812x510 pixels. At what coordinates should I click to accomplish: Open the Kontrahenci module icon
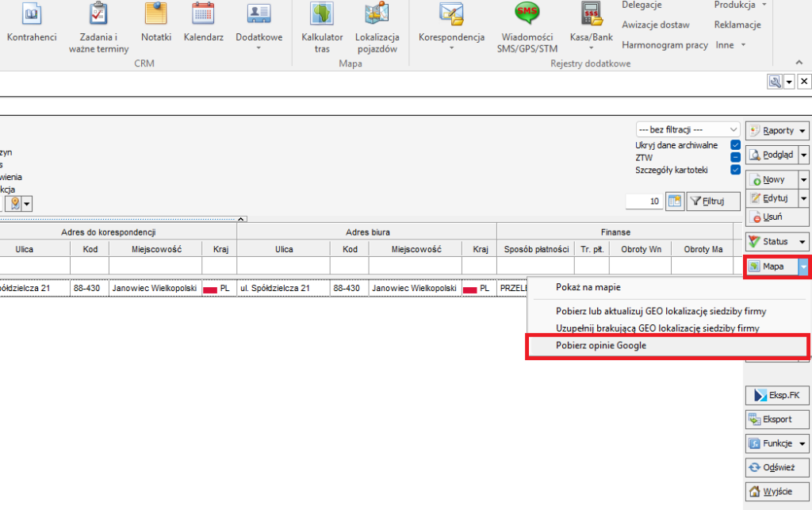32,14
